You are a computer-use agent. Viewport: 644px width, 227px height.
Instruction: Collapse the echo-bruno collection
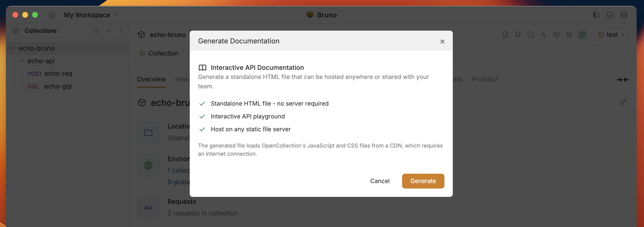coord(13,48)
